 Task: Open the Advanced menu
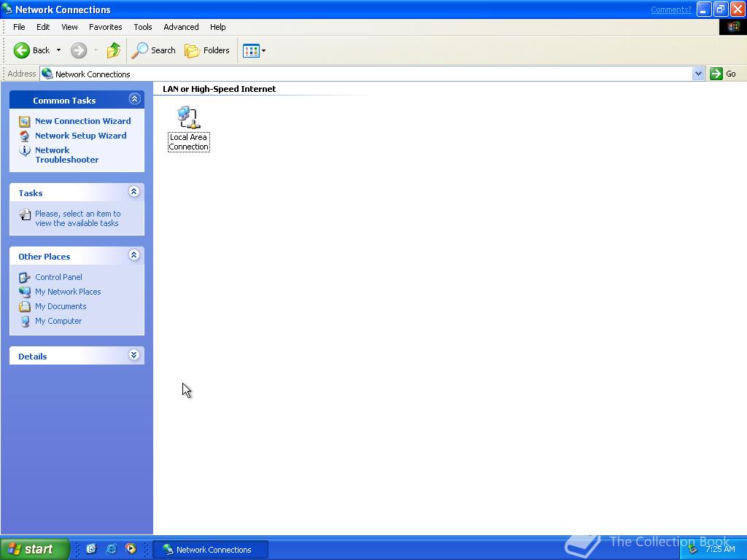[181, 27]
